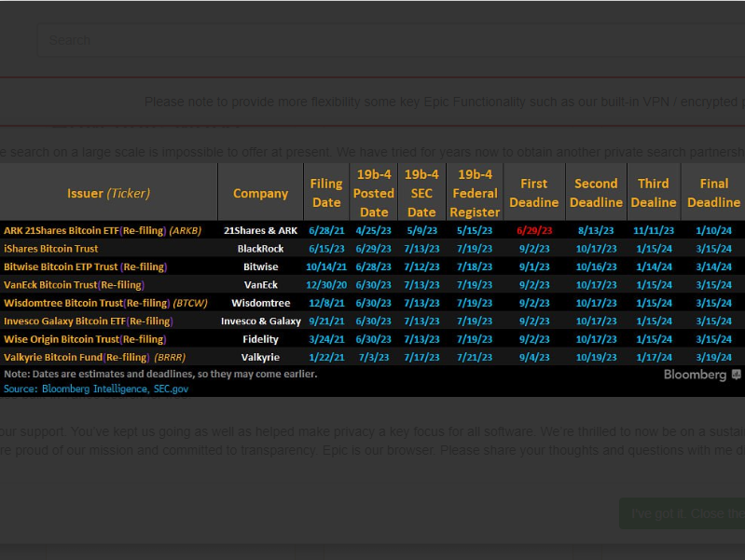Click the Valkyrie company cell

click(260, 357)
